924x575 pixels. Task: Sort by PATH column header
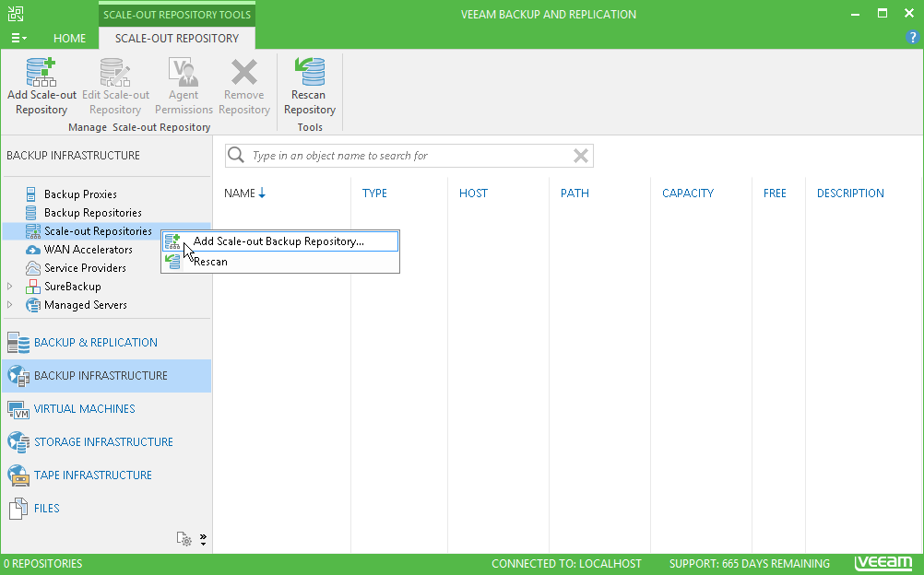pyautogui.click(x=575, y=194)
